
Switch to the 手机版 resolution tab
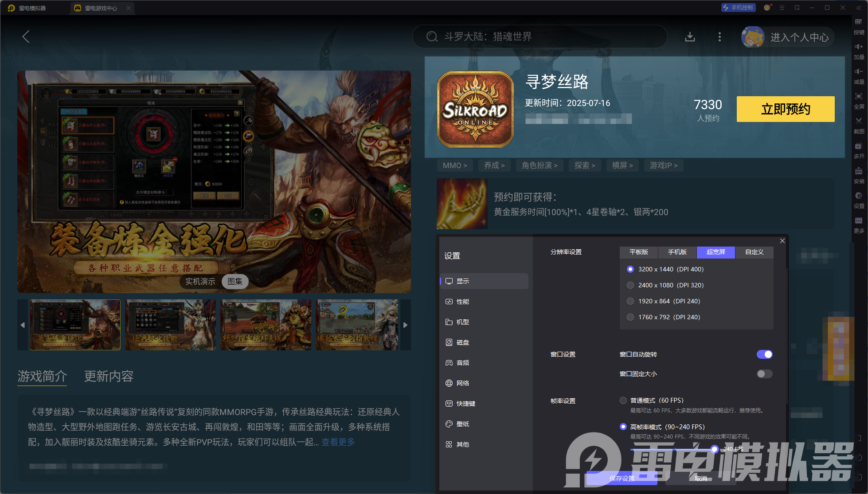pos(677,252)
